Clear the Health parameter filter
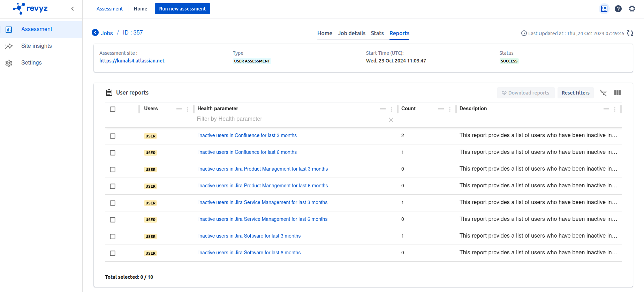Image resolution: width=644 pixels, height=292 pixels. [391, 120]
